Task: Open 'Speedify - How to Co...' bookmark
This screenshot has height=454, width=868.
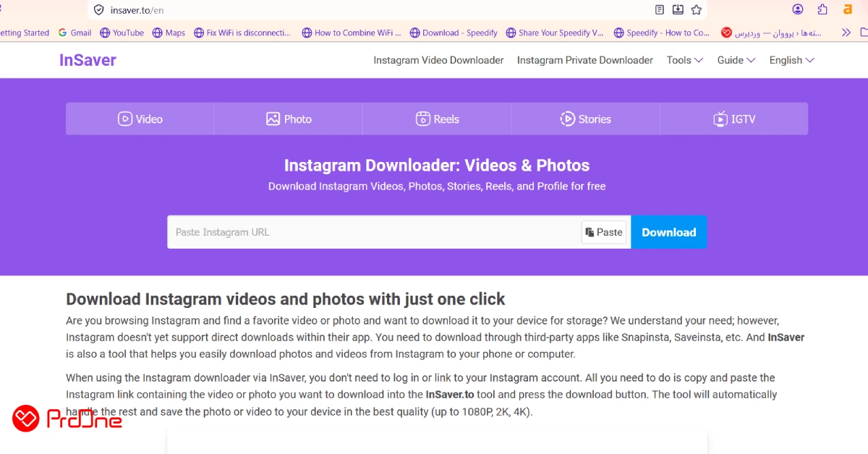Action: pyautogui.click(x=662, y=33)
